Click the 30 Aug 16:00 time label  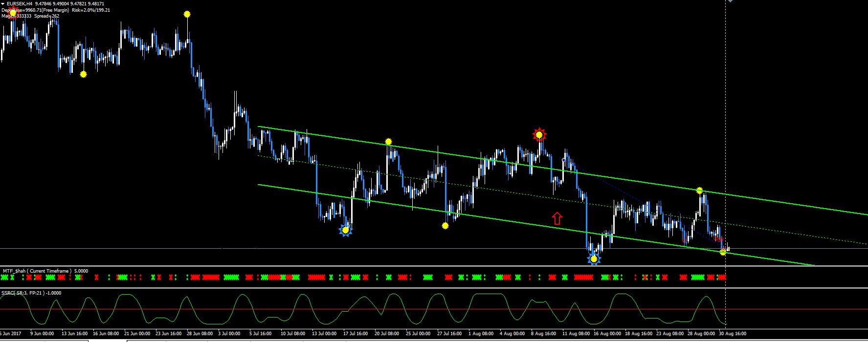(733, 334)
